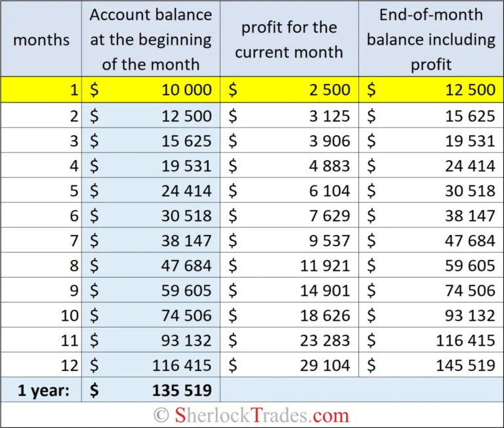The image size is (504, 428).
Task: Click the '1 year:' summary label
Action: [41, 390]
